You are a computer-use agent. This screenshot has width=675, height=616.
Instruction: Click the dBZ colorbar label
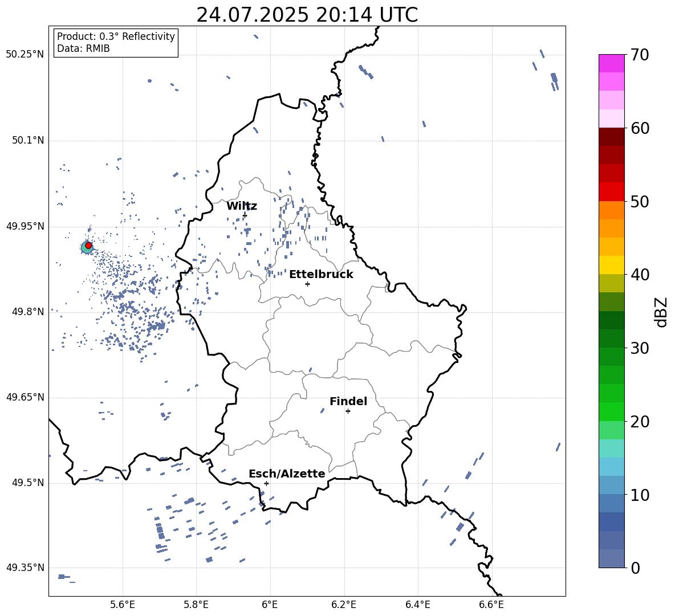[661, 312]
